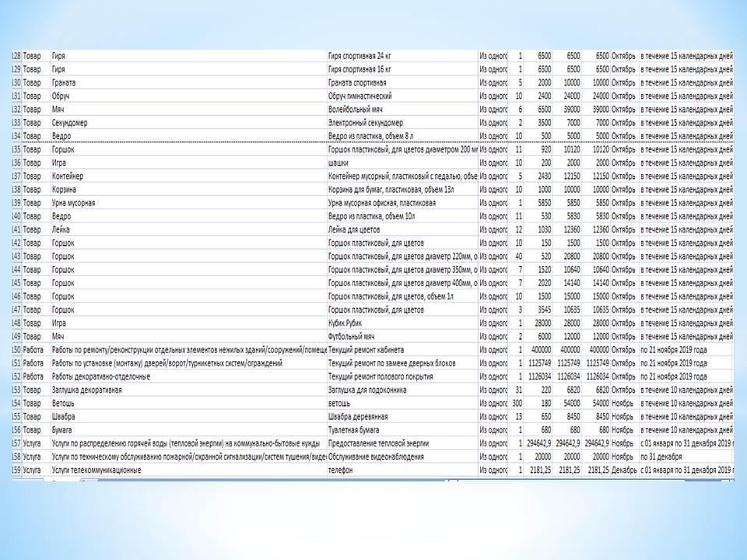
Task: Click the 'Декабрь' month cell
Action: [624, 470]
